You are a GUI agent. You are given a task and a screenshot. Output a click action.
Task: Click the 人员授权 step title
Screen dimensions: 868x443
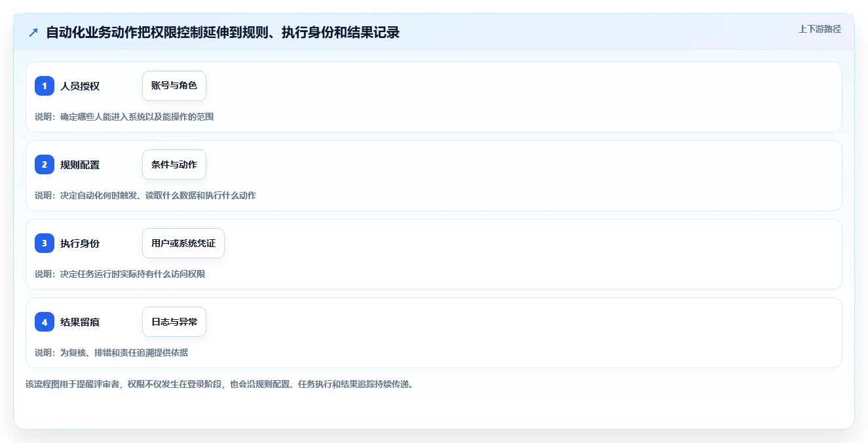(x=80, y=86)
